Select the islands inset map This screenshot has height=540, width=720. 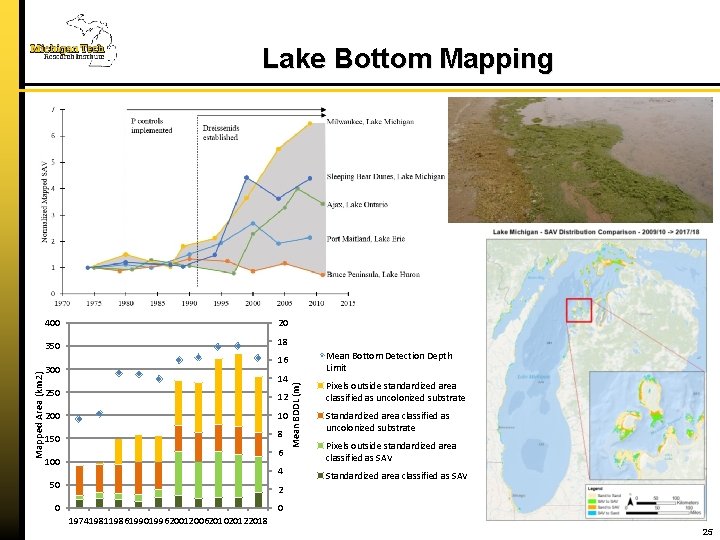click(x=647, y=426)
